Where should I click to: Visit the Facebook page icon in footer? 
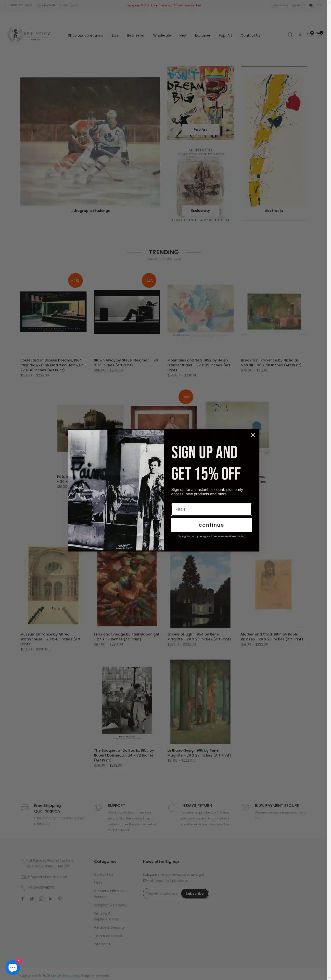click(x=22, y=898)
